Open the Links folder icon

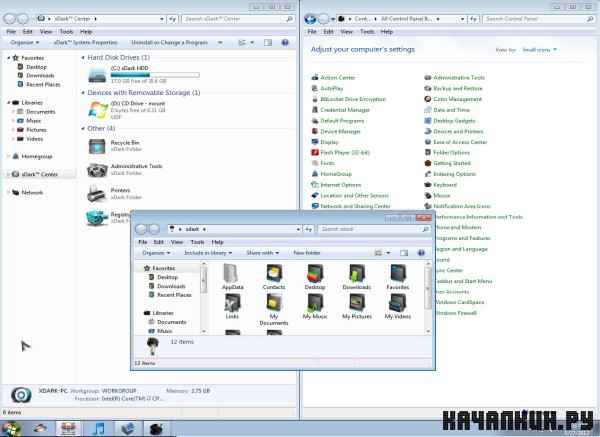coord(232,303)
